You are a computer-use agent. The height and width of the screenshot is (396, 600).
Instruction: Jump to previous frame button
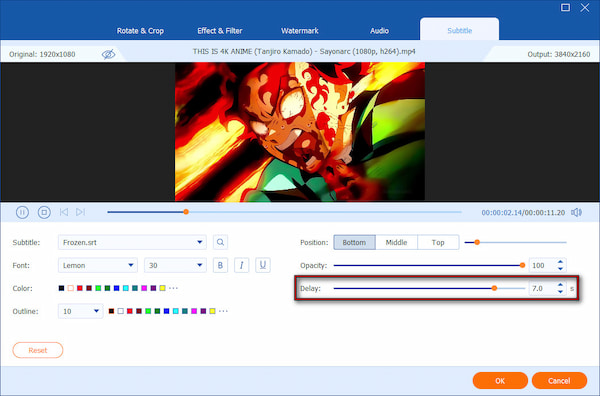click(x=64, y=212)
